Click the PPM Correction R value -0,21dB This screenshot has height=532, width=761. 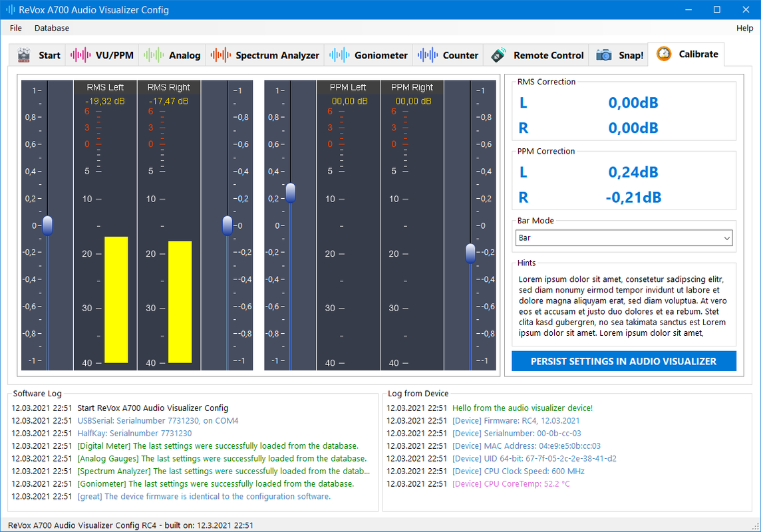pos(633,198)
